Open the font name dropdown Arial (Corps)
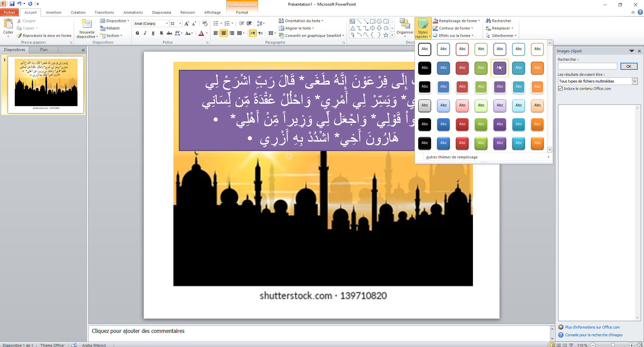This screenshot has height=347, width=644. [167, 23]
